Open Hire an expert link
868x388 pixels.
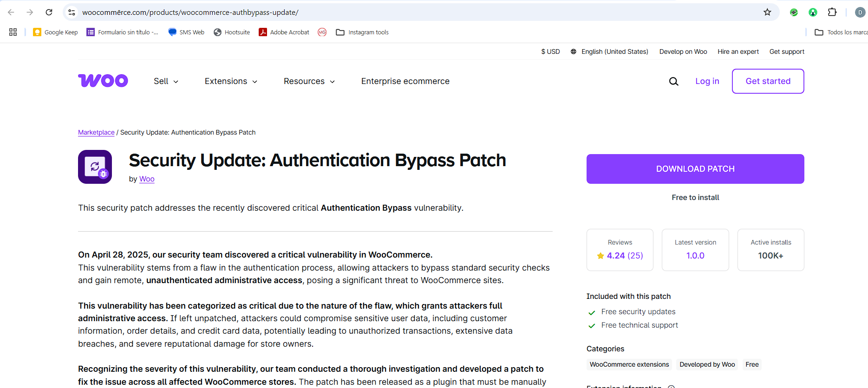tap(738, 52)
